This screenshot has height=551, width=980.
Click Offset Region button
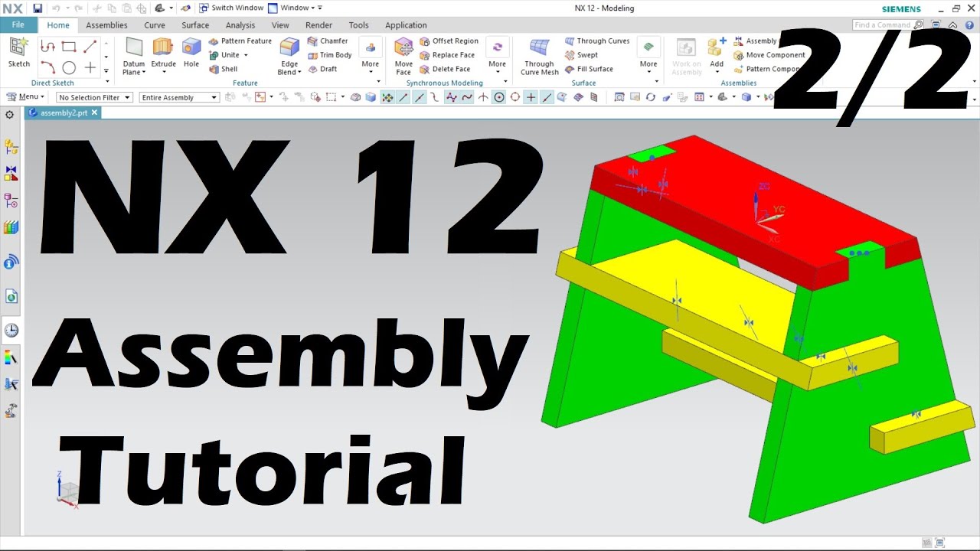tap(449, 41)
